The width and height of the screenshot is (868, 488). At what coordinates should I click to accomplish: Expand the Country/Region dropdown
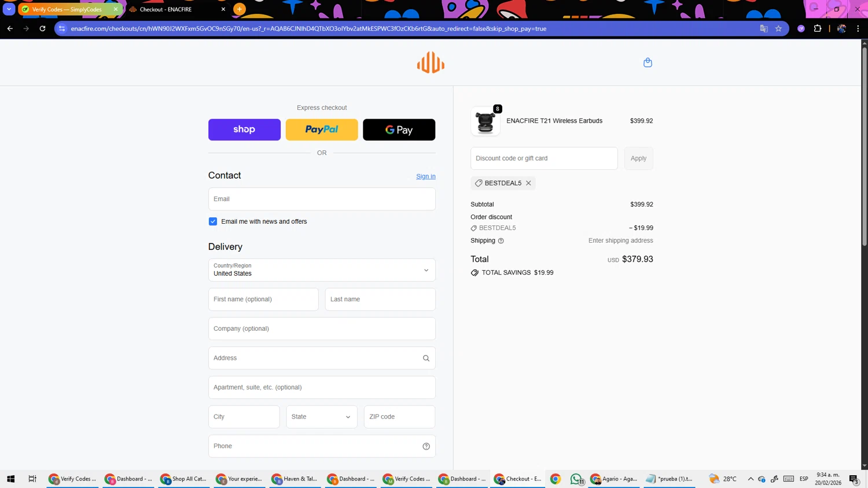point(322,270)
